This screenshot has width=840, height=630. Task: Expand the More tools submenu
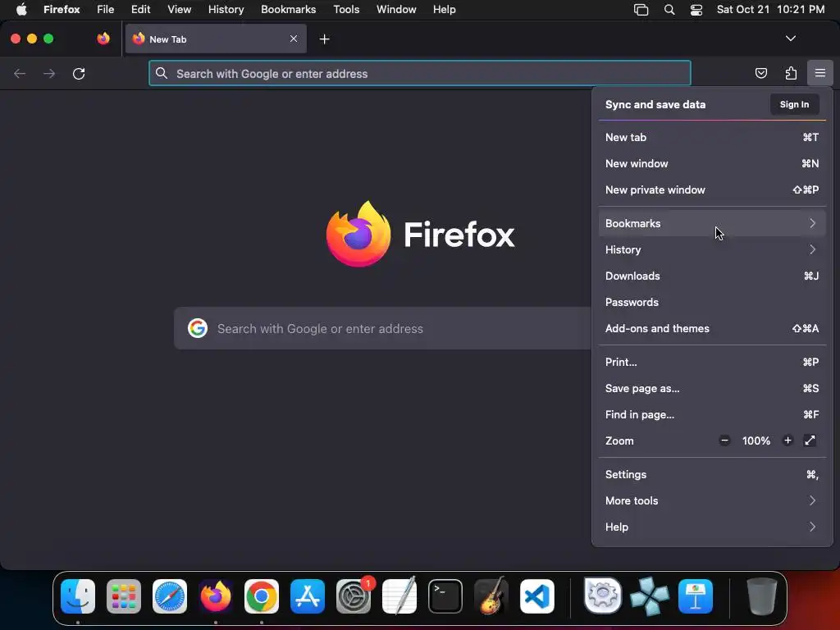pos(712,501)
